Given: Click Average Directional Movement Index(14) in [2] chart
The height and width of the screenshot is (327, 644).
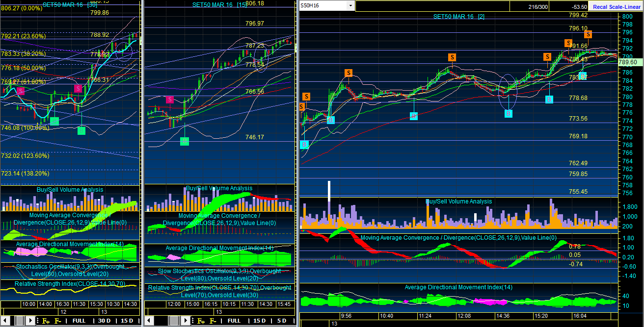Looking at the screenshot, I should coord(458,287).
